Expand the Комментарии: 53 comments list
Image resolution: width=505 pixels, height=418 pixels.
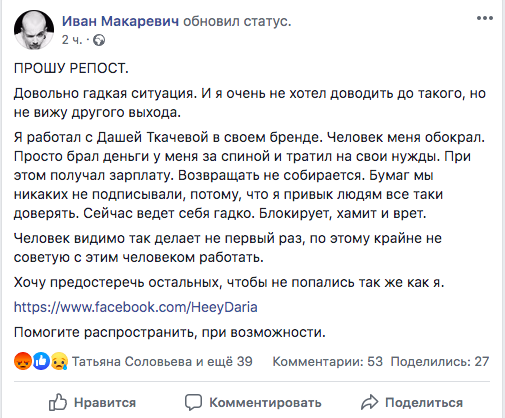328,362
